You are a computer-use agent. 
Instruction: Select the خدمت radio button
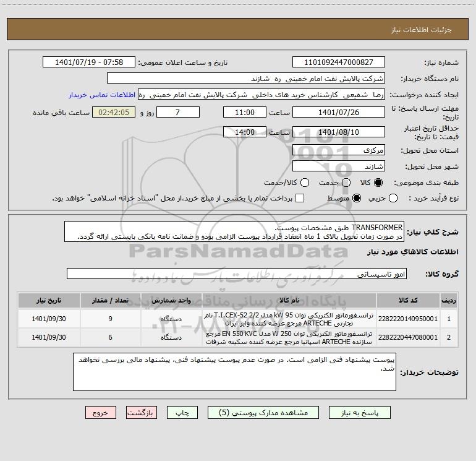pyautogui.click(x=346, y=183)
